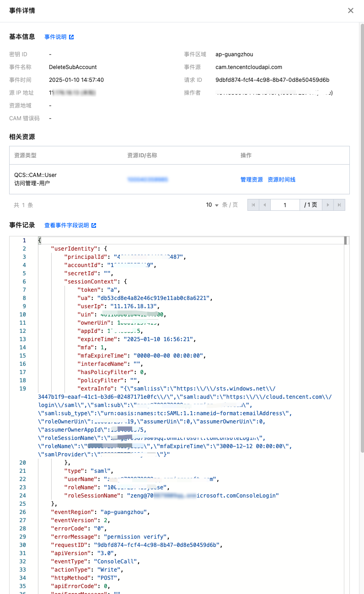Image resolution: width=364 pixels, height=594 pixels.
Task: Click "type": "saml" line
Action: [89, 471]
